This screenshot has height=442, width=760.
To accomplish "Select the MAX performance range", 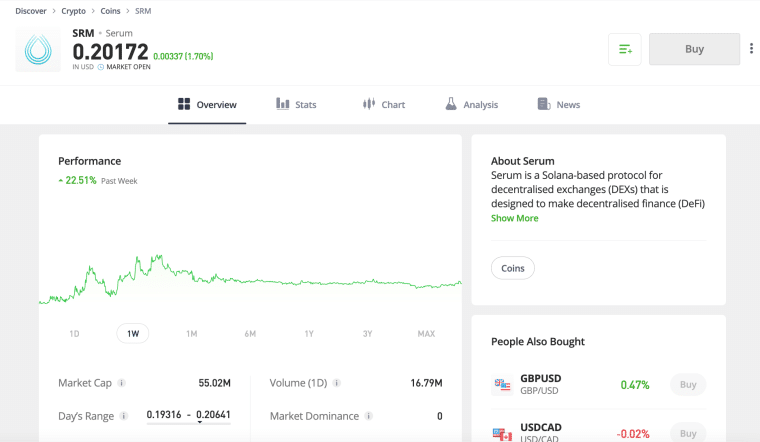I will pyautogui.click(x=426, y=333).
